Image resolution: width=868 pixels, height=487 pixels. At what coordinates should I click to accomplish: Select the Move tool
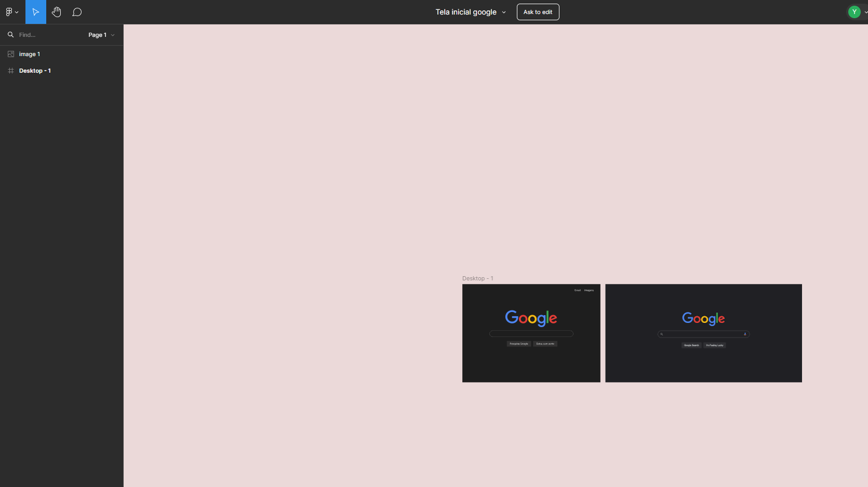[x=35, y=12]
